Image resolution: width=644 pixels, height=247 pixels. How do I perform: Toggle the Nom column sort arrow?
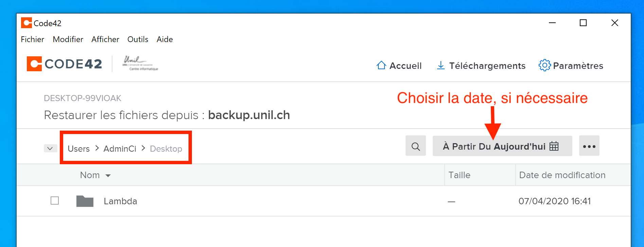click(108, 175)
